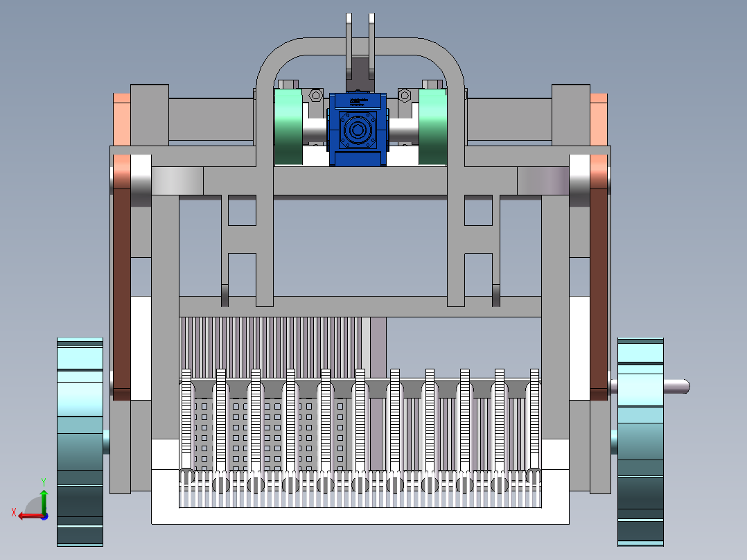Screen dimensions: 747x560
Task: Pick the upper-left salmon colored pulley
Action: point(122,119)
